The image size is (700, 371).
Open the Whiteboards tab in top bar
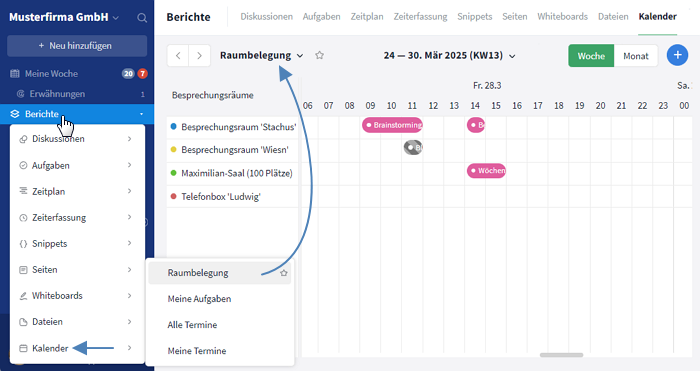point(562,17)
